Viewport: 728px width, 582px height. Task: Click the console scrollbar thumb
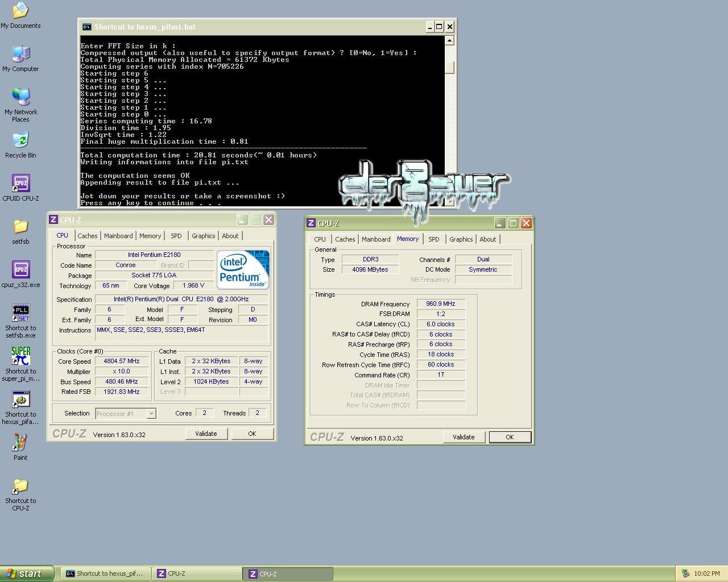click(x=449, y=67)
